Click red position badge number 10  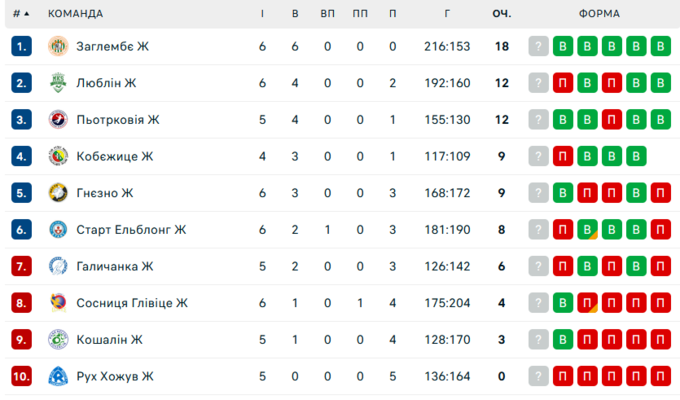click(x=22, y=376)
